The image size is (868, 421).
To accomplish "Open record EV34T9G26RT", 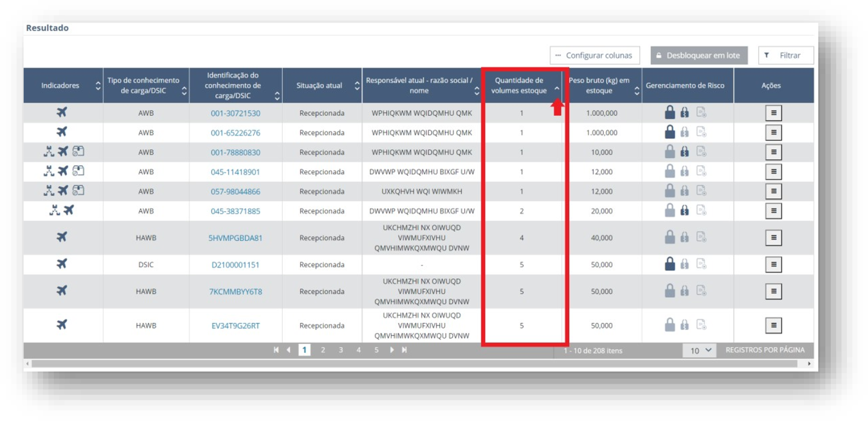I will 236,326.
